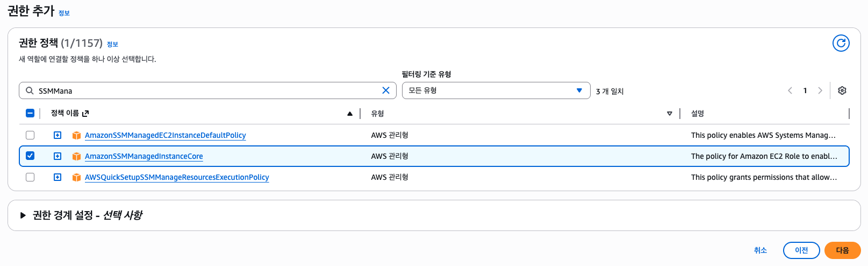The height and width of the screenshot is (266, 868).
Task: Check the AWSQuickSetupSSMManageResourcesExecutionPolicy checkbox
Action: (x=30, y=177)
